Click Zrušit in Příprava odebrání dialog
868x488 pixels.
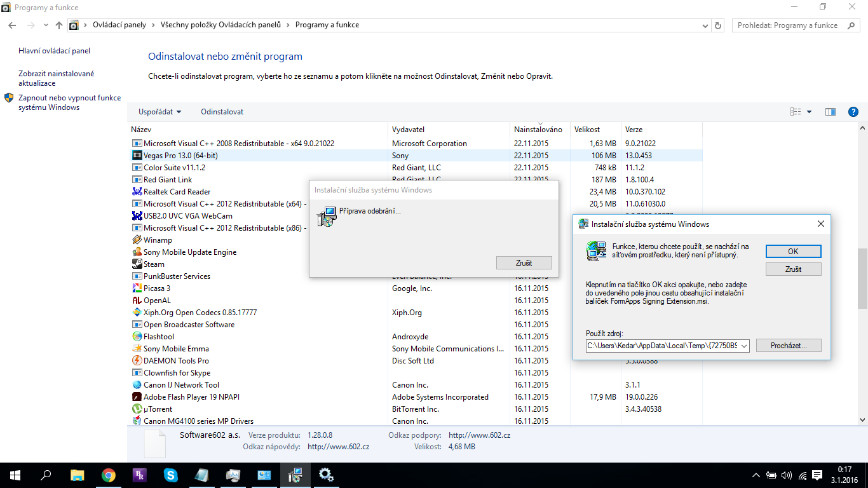click(x=524, y=262)
